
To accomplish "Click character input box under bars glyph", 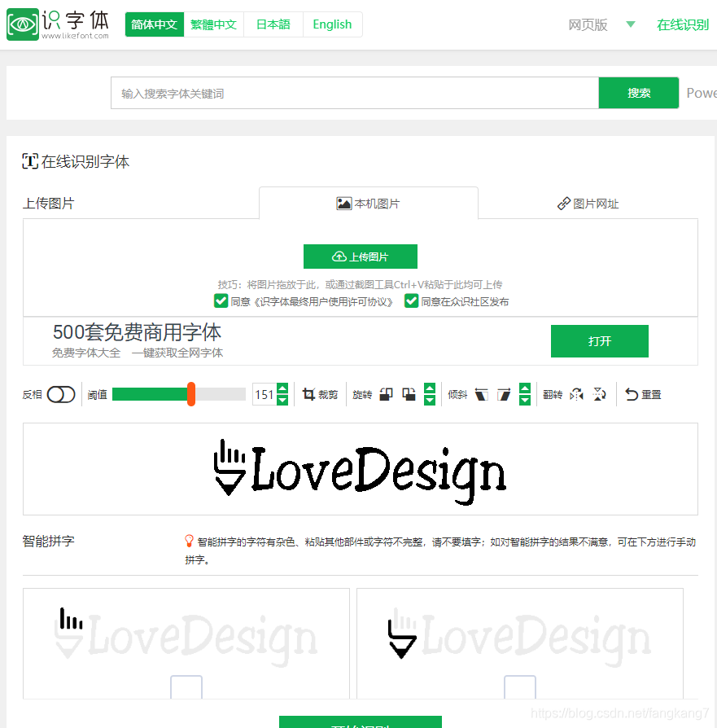I will pyautogui.click(x=186, y=687).
